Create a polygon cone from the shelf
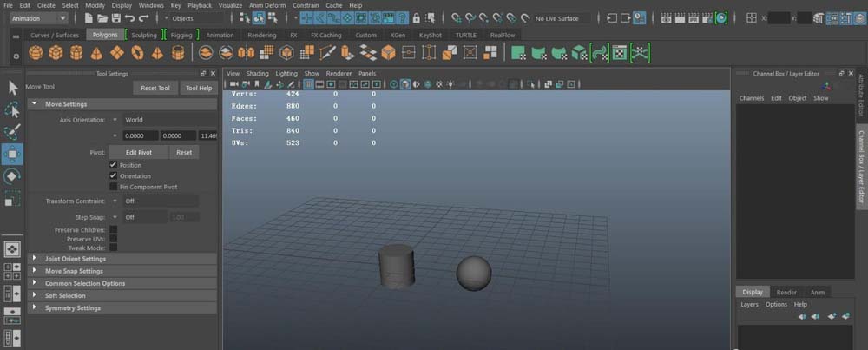The width and height of the screenshot is (868, 350). click(96, 53)
